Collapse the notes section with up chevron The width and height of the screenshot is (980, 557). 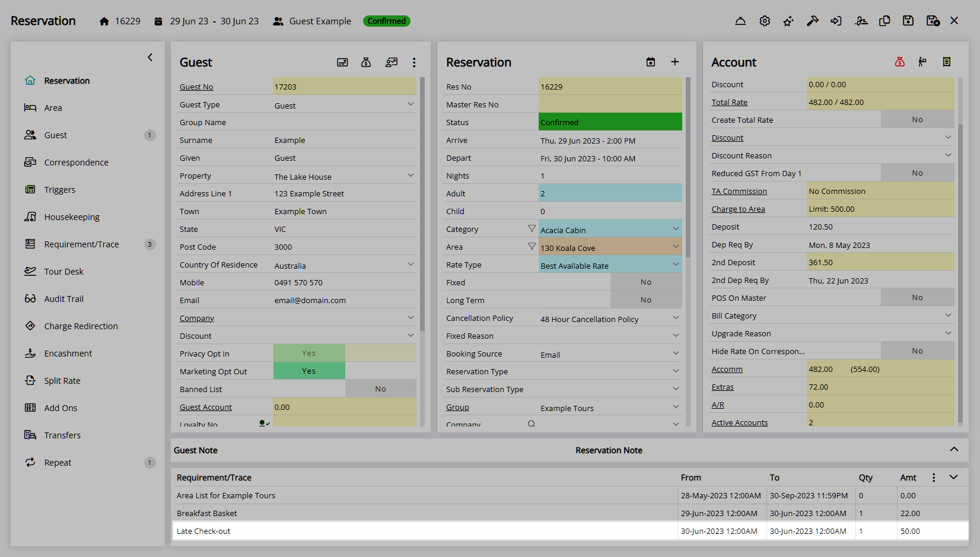point(954,450)
